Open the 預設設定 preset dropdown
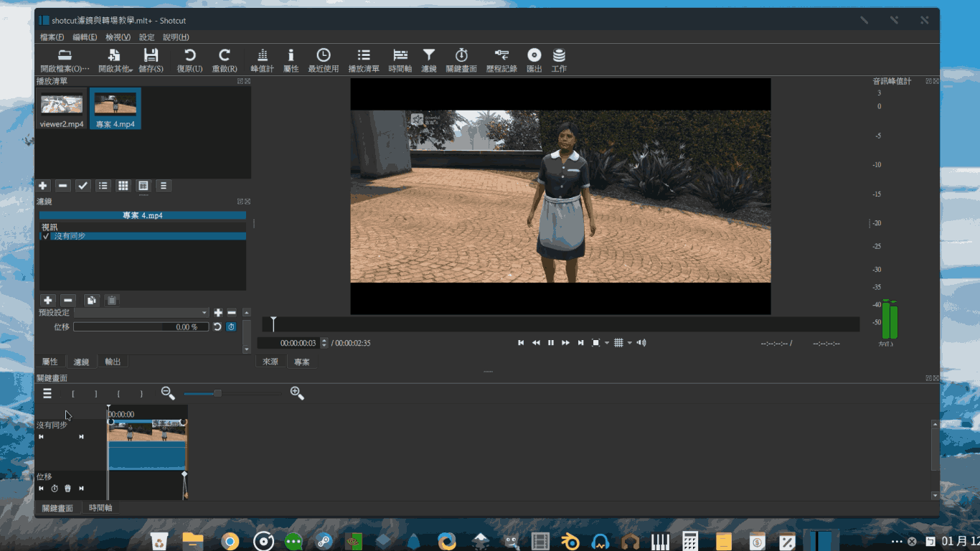980x551 pixels. point(141,313)
